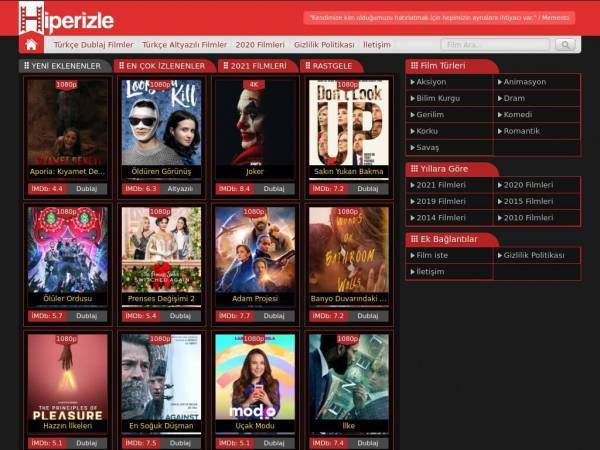
Task: Click the Adam Projesi title link
Action: pyautogui.click(x=255, y=298)
